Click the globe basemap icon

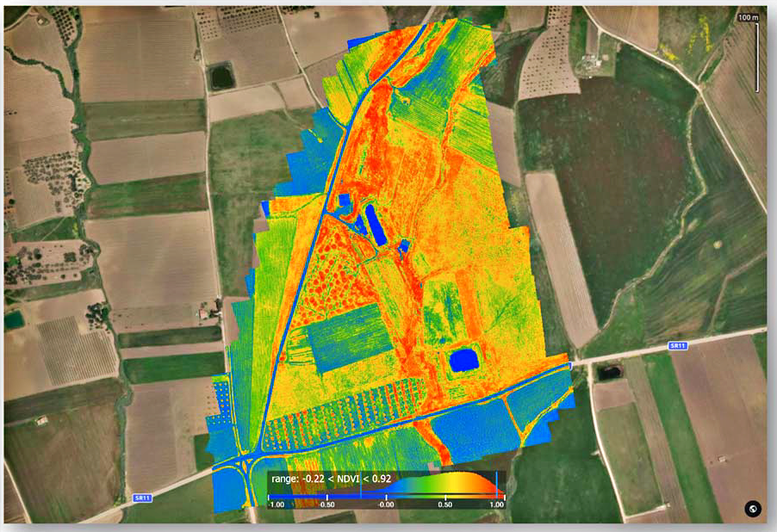pyautogui.click(x=752, y=509)
